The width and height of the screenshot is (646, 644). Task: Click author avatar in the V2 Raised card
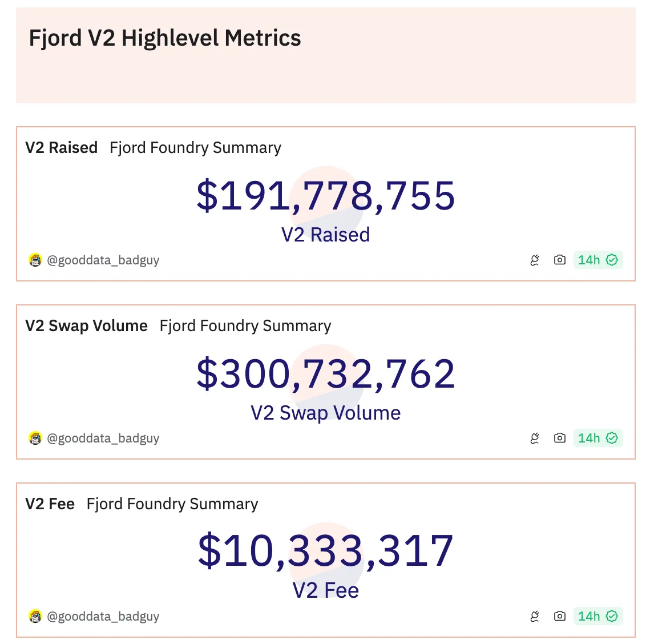coord(35,260)
